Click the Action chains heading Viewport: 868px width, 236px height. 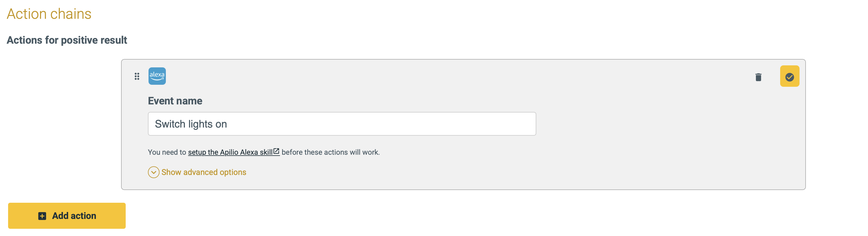tap(49, 14)
